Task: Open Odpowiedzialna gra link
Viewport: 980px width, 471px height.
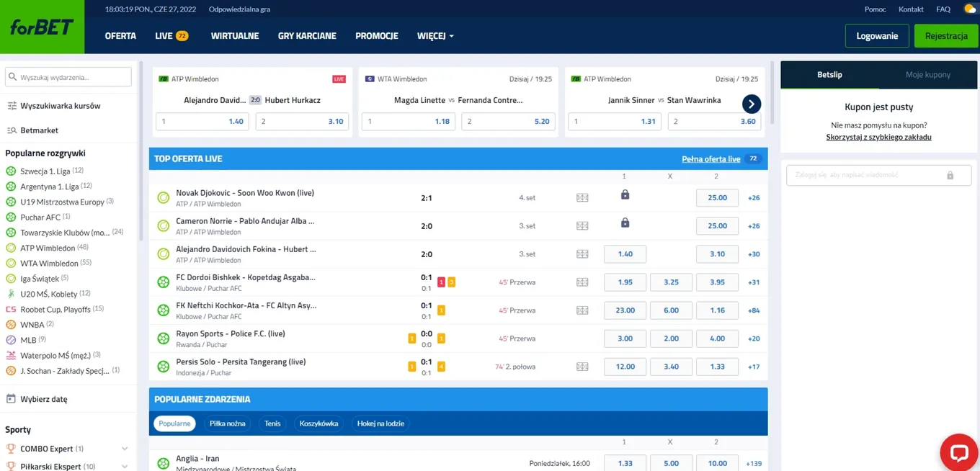Action: click(x=239, y=9)
